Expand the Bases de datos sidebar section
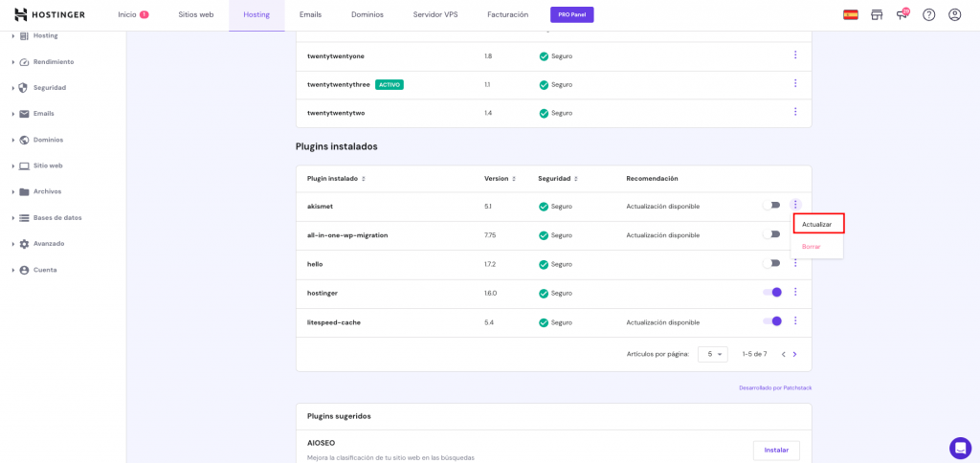The height and width of the screenshot is (463, 980). (x=56, y=217)
